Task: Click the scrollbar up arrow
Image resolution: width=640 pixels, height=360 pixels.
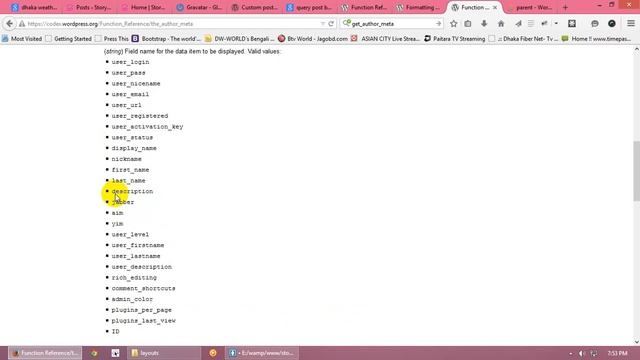Action: tap(636, 49)
